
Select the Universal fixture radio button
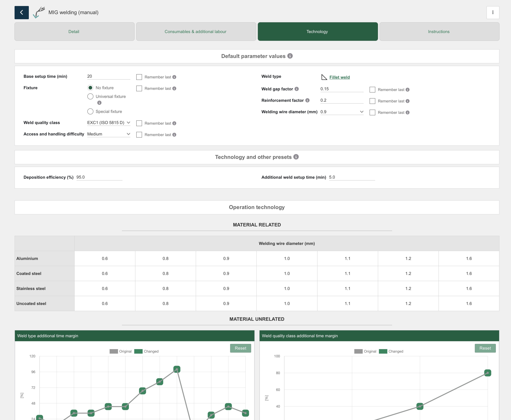click(90, 97)
